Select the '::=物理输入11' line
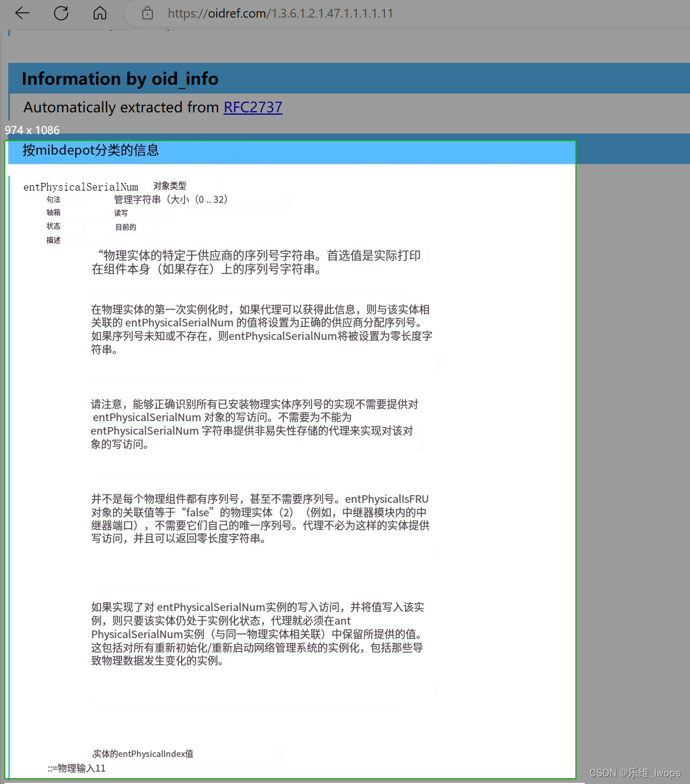 click(x=77, y=768)
